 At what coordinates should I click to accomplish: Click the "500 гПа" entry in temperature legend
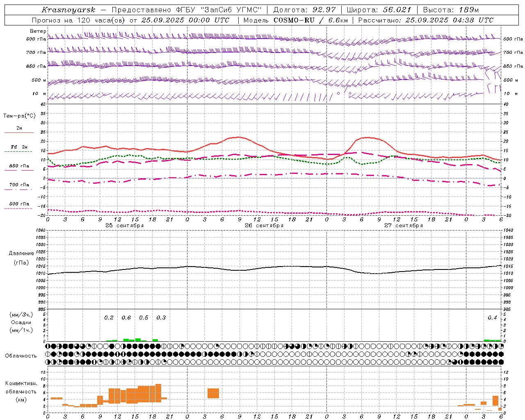pyautogui.click(x=19, y=204)
